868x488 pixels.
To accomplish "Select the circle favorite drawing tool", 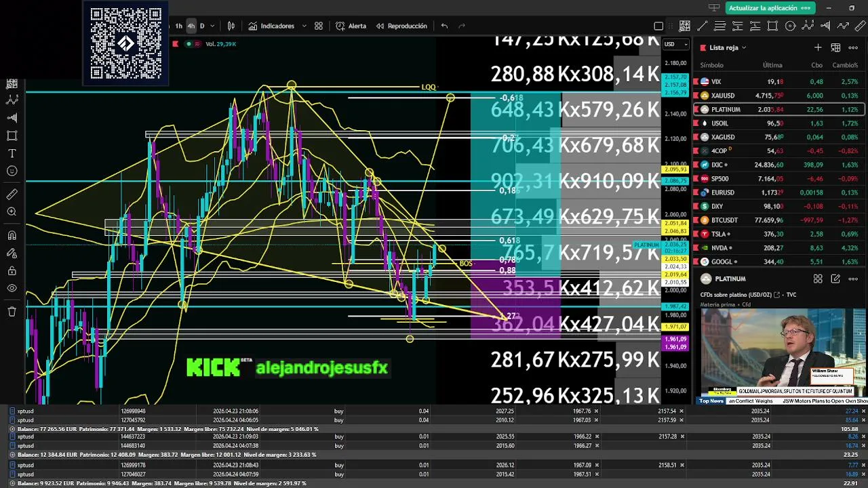I will pos(791,26).
